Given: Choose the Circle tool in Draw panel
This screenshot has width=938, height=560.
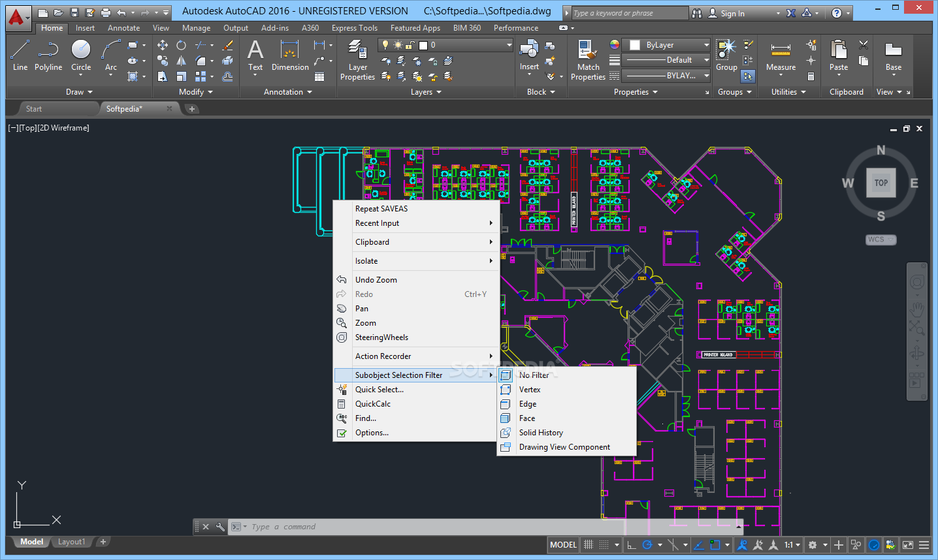Looking at the screenshot, I should coord(81,55).
